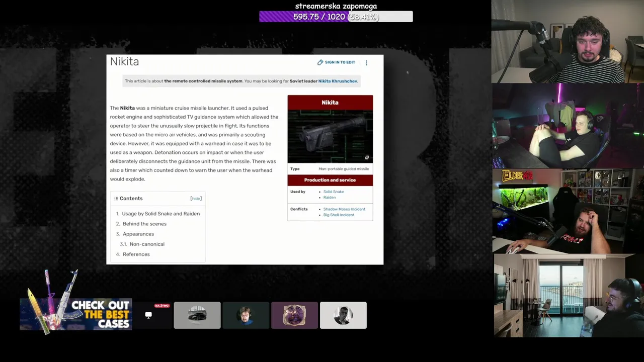The image size is (644, 362).
Task: Jump to Usage by Solid Snake and Raiden
Action: [160, 214]
